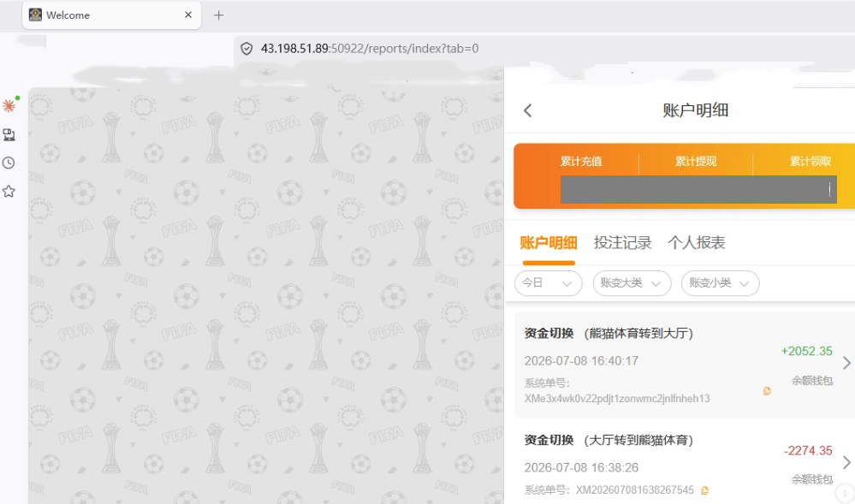The image size is (855, 504).
Task: Click the 累计领取 summary label
Action: click(x=810, y=162)
